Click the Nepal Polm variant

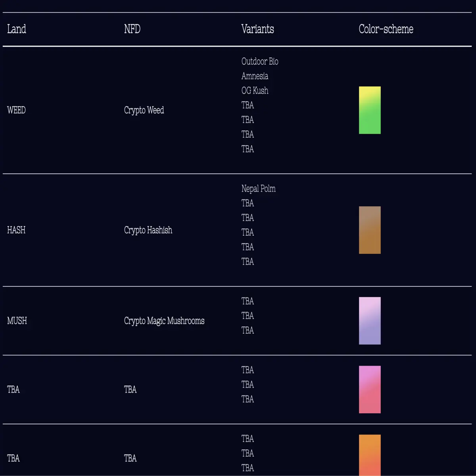[x=258, y=189]
